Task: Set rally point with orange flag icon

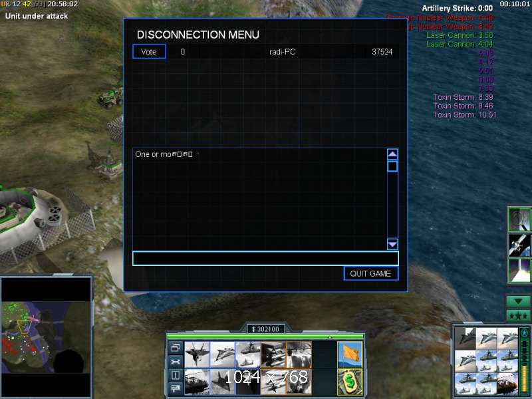Action: coord(350,355)
